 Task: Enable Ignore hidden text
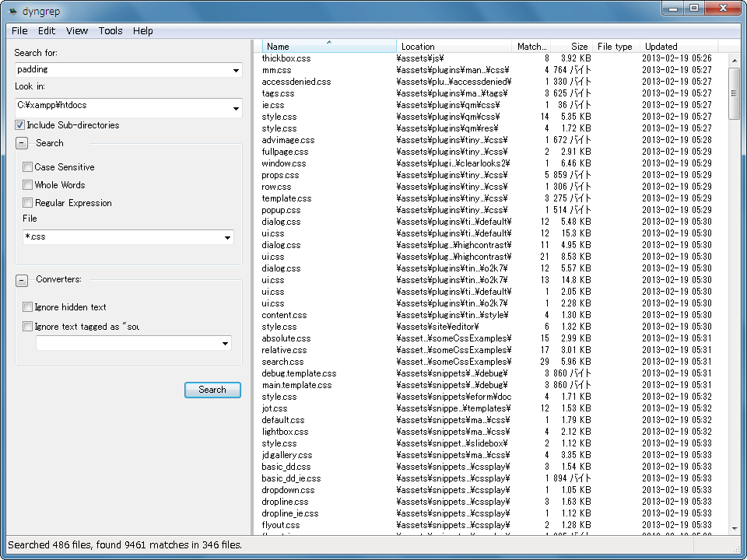pos(28,307)
